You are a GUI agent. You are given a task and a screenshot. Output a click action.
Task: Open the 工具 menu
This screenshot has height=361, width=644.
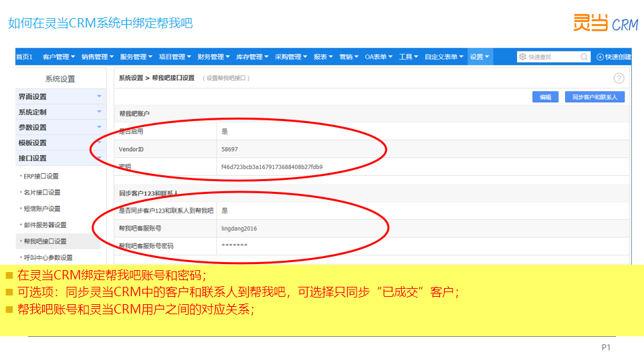point(409,57)
